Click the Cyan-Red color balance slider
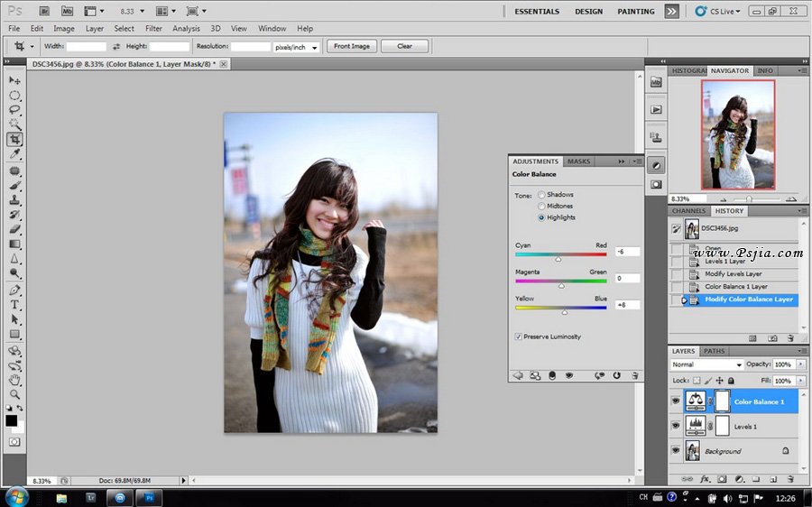This screenshot has width=812, height=507. click(559, 256)
